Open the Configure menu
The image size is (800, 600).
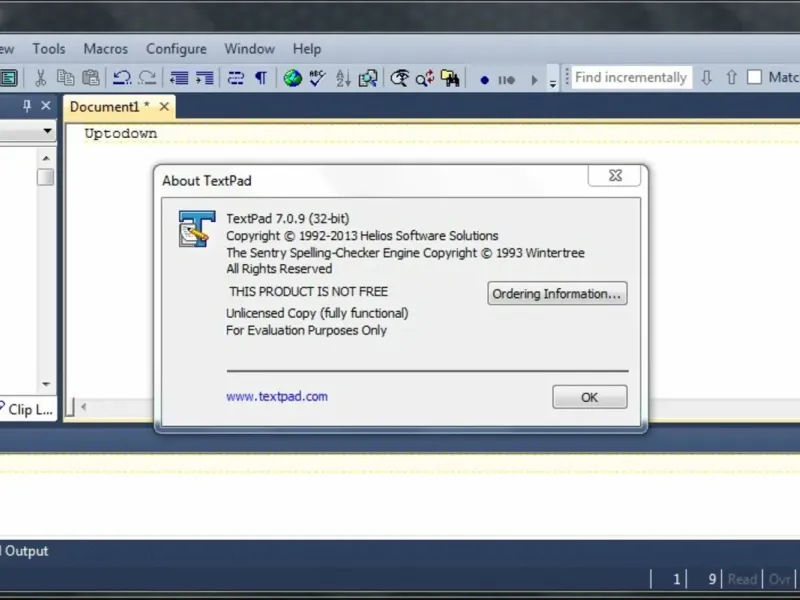tap(177, 49)
